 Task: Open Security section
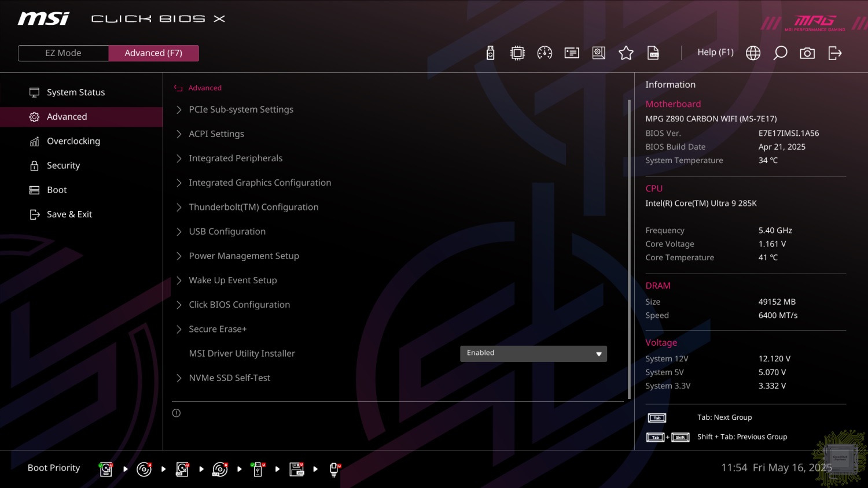81,165
